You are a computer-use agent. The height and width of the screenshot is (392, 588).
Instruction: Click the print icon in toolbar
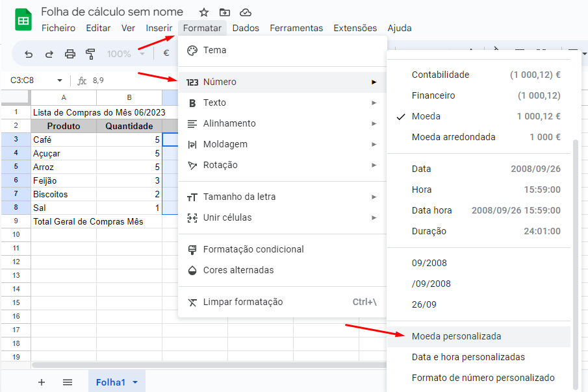tap(70, 54)
